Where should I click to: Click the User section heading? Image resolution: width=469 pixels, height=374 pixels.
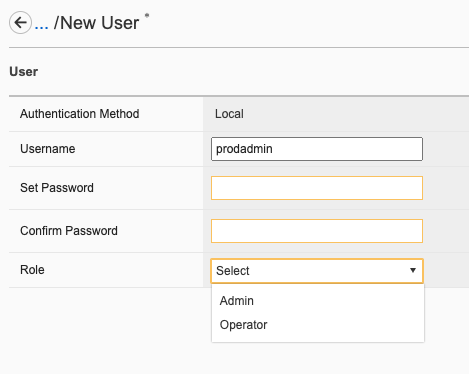(24, 72)
